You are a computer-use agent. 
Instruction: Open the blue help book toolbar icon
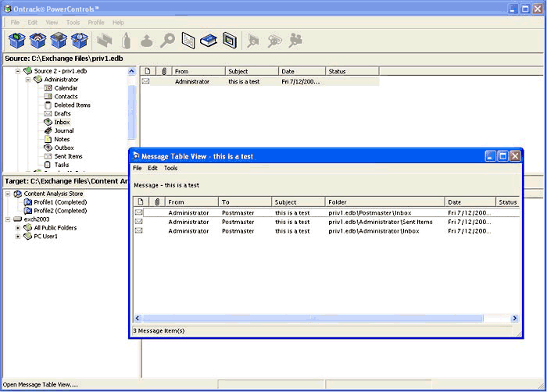[209, 41]
